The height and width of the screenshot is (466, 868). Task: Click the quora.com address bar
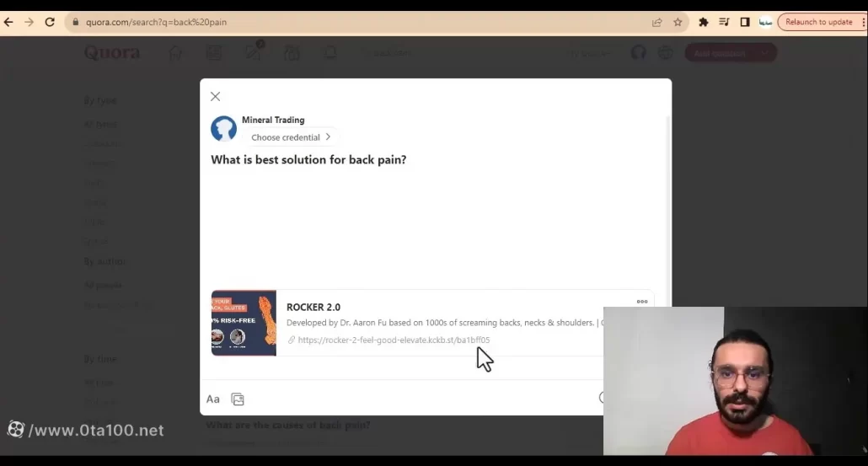(x=337, y=22)
